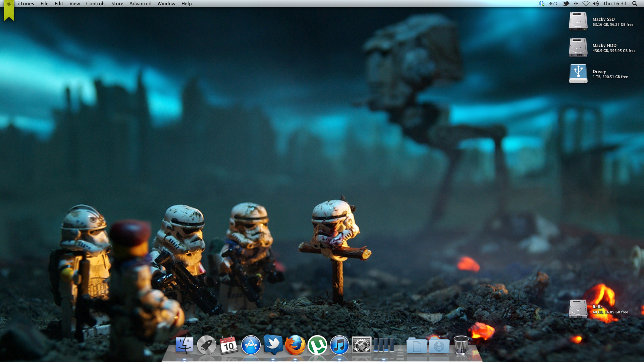Open the Edit menu
The image size is (644, 362).
[x=59, y=4]
